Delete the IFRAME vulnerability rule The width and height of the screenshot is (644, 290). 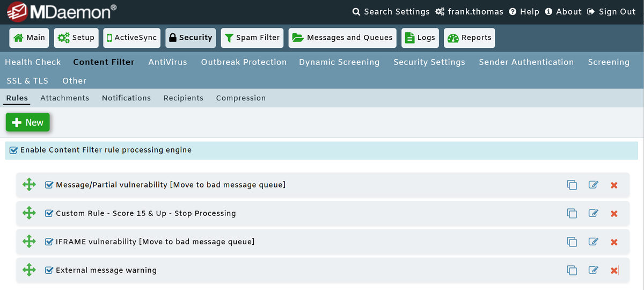tap(614, 242)
